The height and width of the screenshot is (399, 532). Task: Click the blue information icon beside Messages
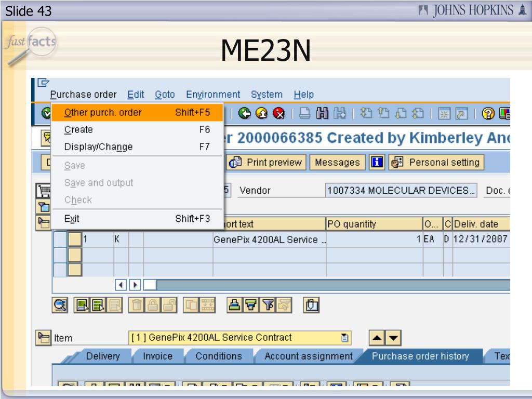tap(377, 163)
